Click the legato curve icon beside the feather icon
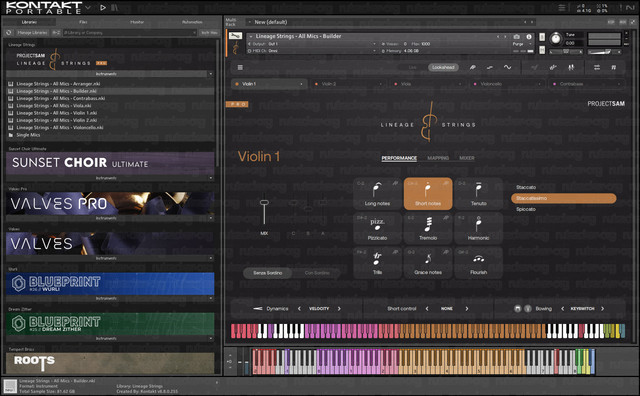Image resolution: width=640 pixels, height=396 pixels. (490, 67)
